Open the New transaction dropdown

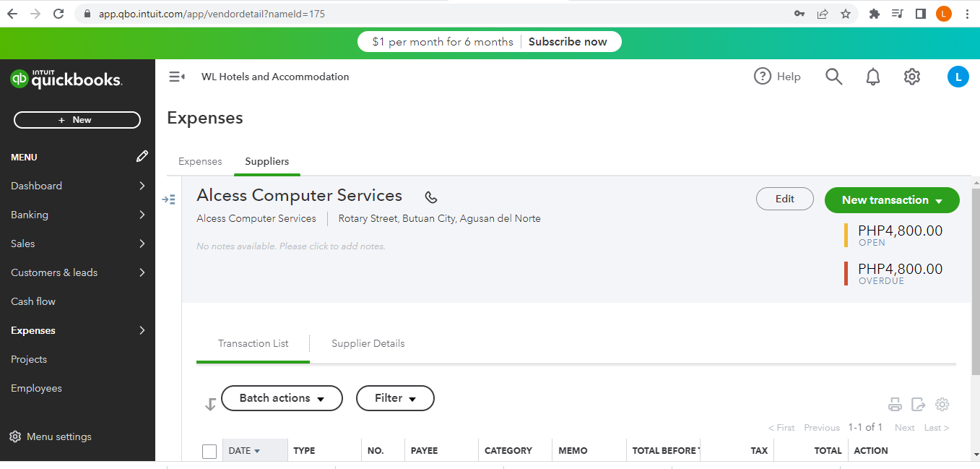(x=892, y=200)
